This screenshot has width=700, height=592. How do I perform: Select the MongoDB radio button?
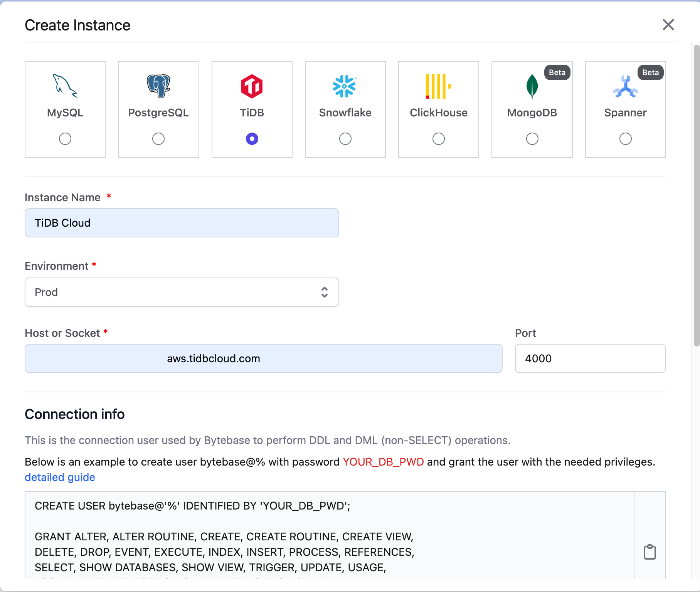pyautogui.click(x=532, y=138)
